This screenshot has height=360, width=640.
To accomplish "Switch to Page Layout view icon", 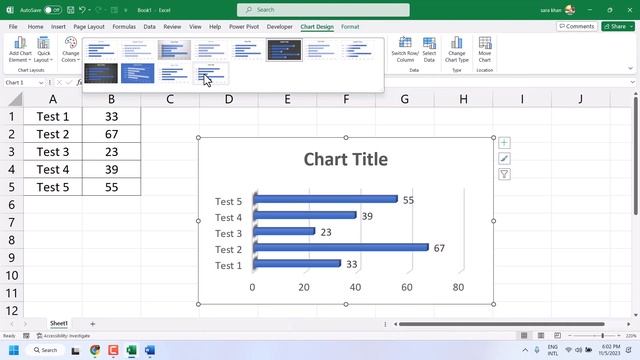I will [x=541, y=336].
